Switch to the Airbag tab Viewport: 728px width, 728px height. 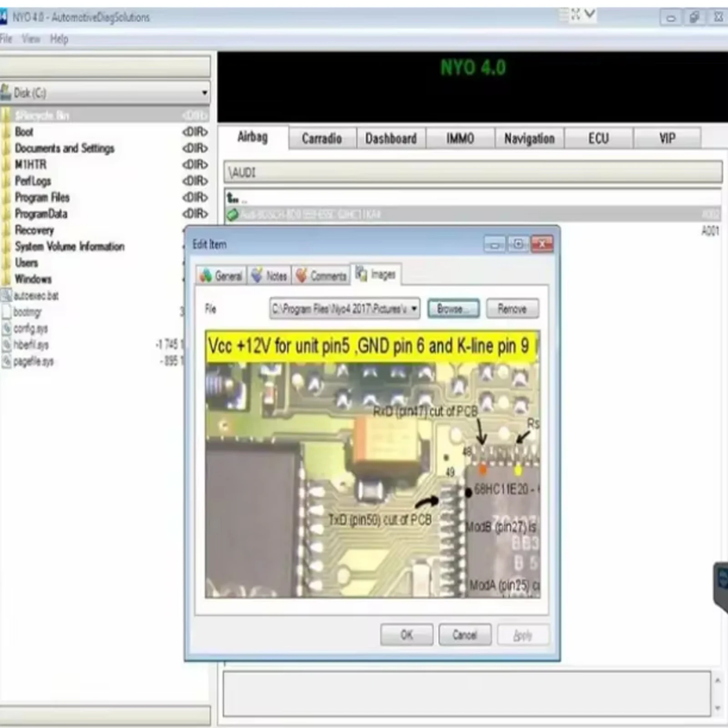253,137
